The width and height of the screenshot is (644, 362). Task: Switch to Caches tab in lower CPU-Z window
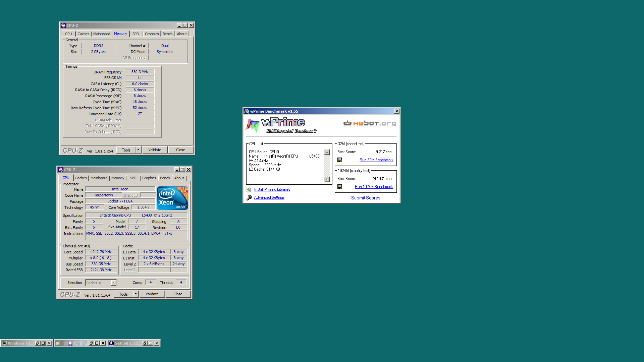click(81, 178)
